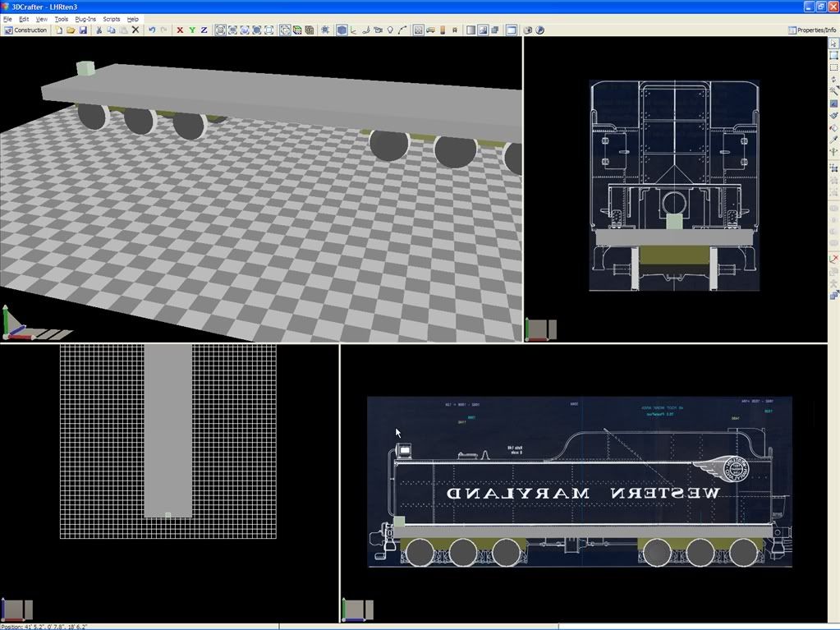Open the File menu
This screenshot has width=840, height=630.
pos(7,19)
